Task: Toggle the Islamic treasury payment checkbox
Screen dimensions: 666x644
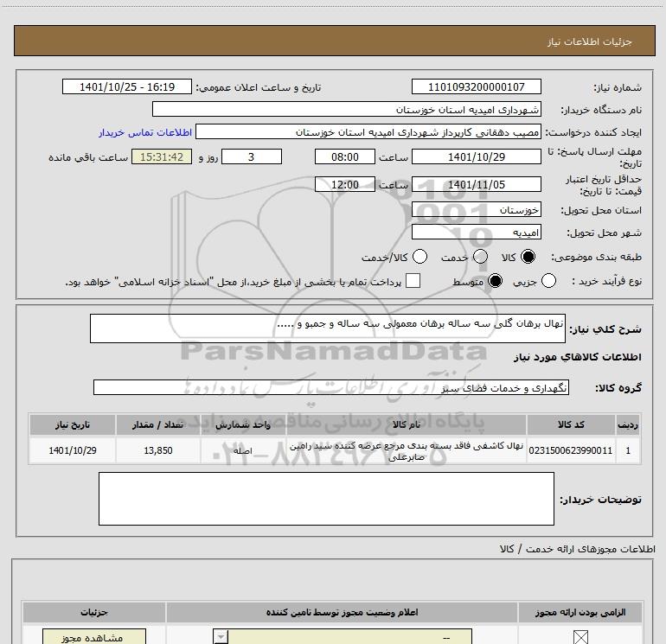Action: click(413, 281)
